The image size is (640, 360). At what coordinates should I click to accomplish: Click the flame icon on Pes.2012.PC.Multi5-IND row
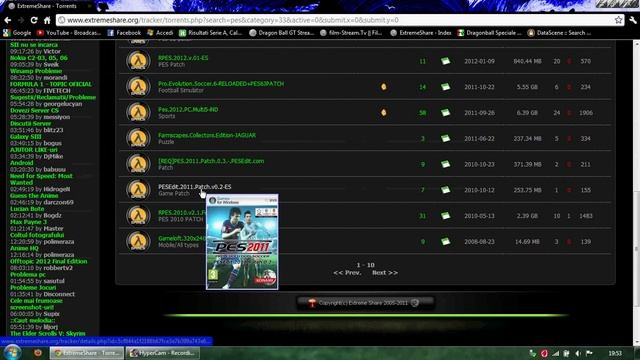pyautogui.click(x=383, y=112)
